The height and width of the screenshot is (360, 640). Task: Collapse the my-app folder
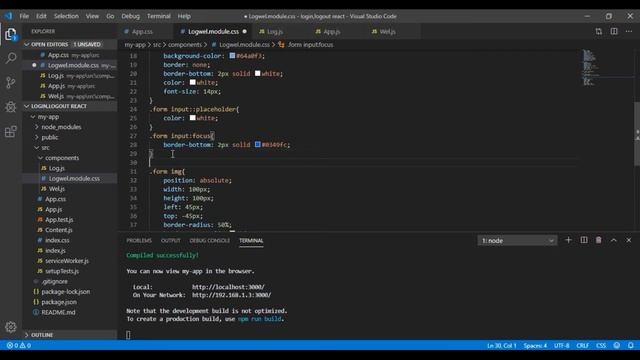(x=33, y=117)
